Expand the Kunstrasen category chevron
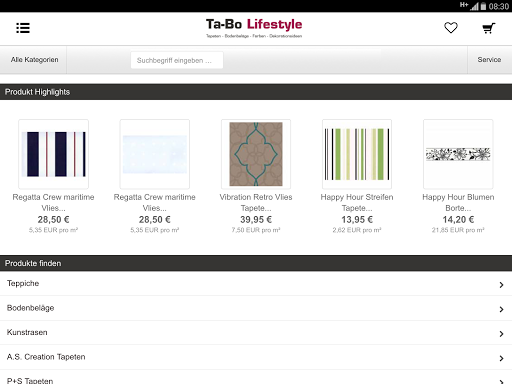 (x=501, y=334)
